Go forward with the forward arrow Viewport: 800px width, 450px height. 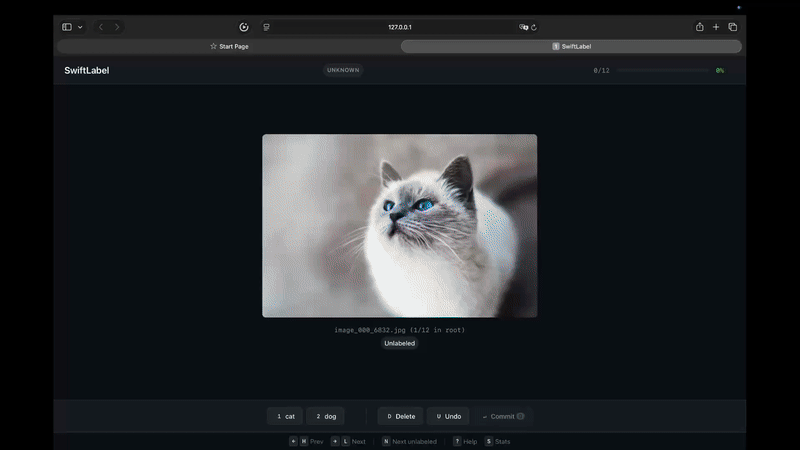[117, 27]
